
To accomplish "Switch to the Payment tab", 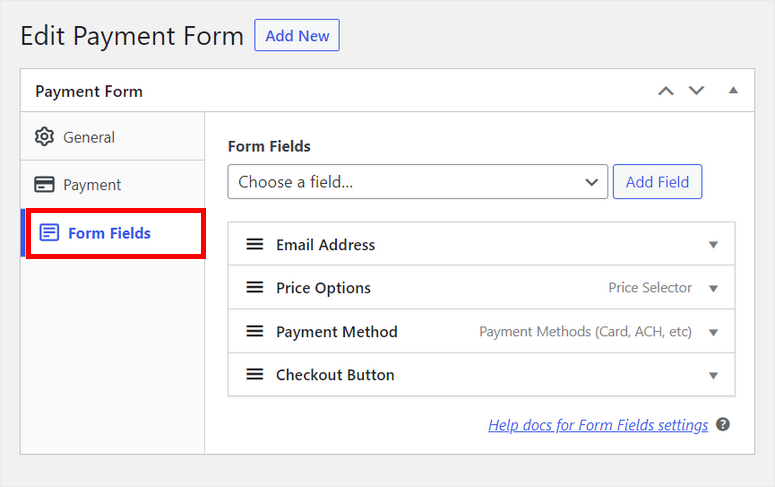I will [x=92, y=185].
